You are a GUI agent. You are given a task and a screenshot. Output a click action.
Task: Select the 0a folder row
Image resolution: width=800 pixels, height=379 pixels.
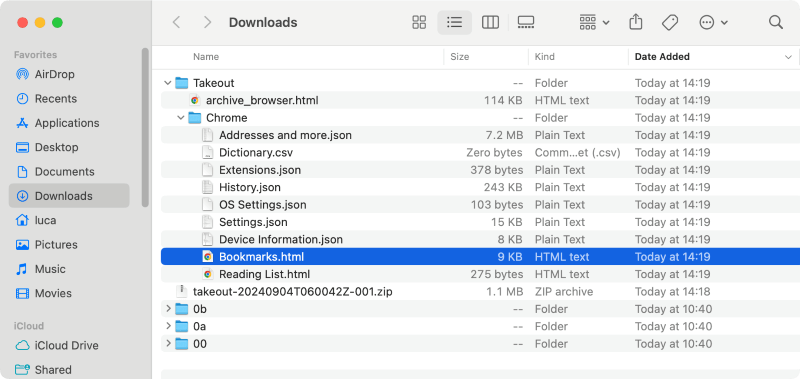click(x=480, y=326)
